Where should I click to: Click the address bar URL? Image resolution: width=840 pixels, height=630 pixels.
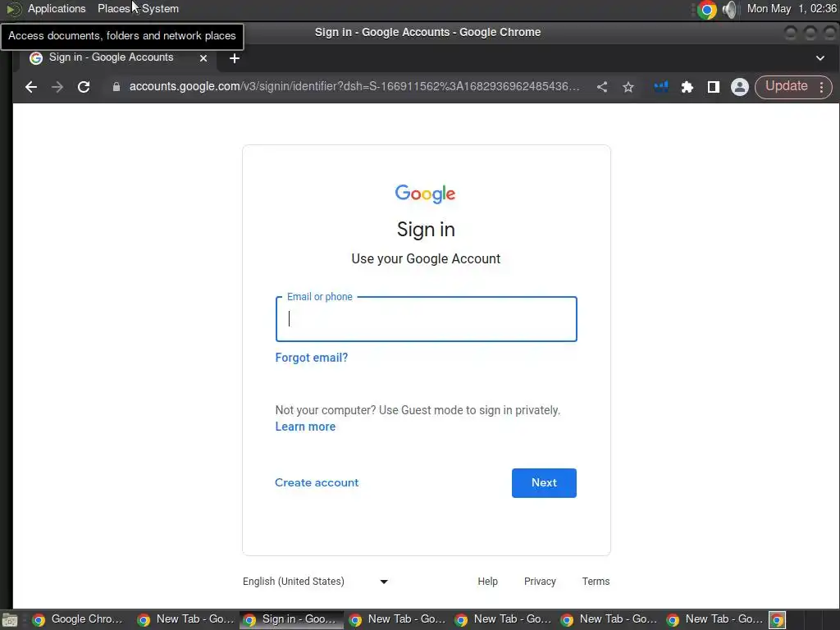pos(354,86)
